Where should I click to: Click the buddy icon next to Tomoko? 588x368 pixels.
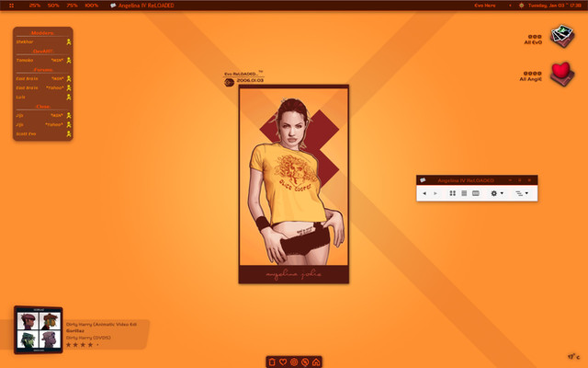click(x=69, y=60)
